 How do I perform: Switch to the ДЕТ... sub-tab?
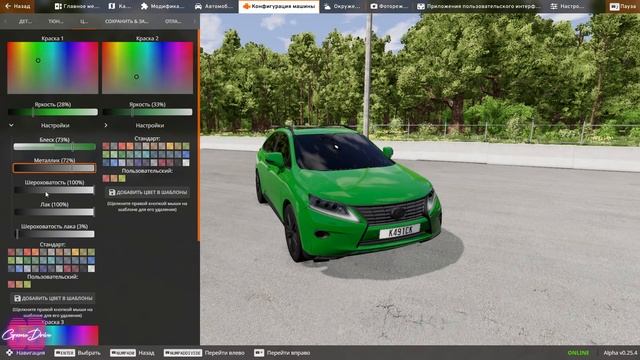25,21
